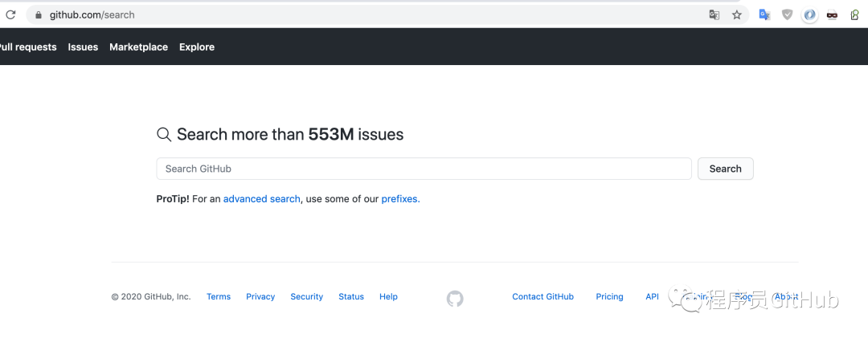This screenshot has width=868, height=338.
Task: Go to Issues in the top navigation
Action: 83,47
